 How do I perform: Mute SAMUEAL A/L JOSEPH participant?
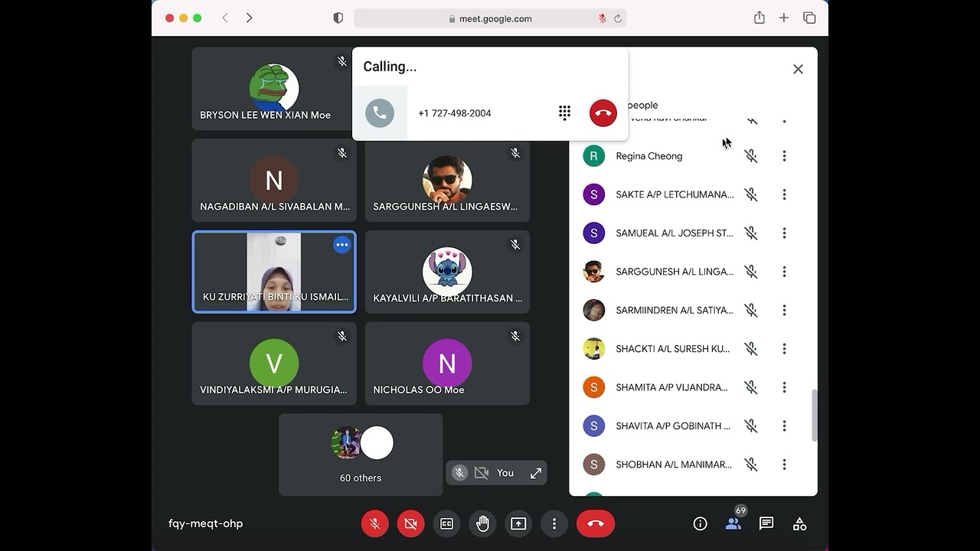751,233
